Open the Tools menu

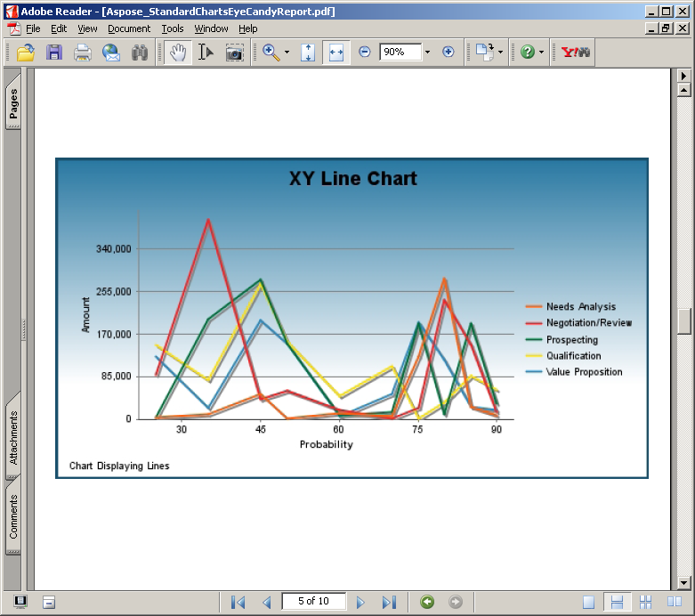[x=173, y=28]
